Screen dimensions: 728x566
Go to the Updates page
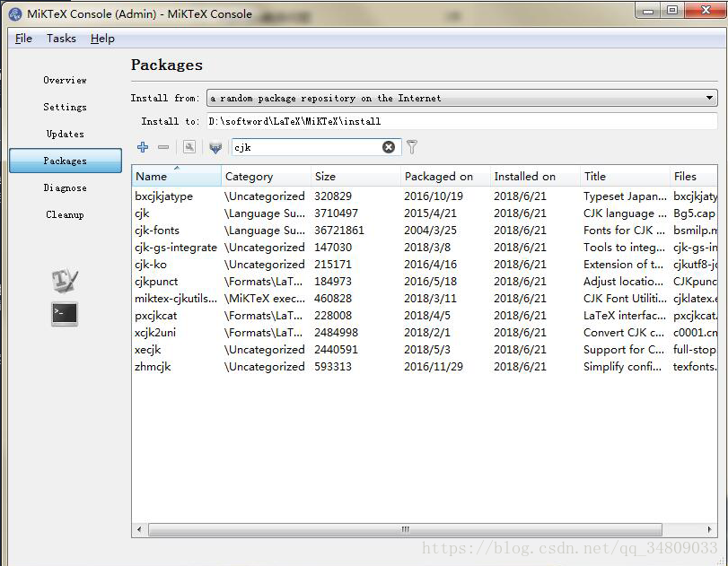tap(65, 134)
